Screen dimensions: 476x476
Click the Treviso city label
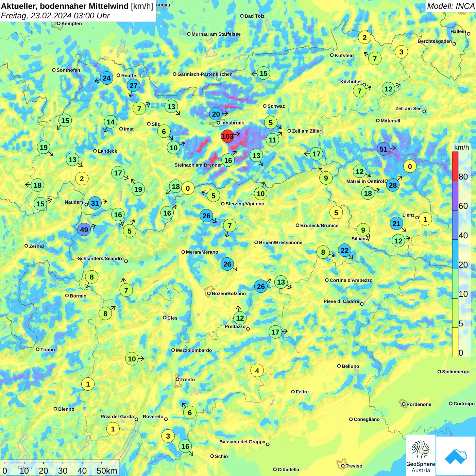[354, 466]
